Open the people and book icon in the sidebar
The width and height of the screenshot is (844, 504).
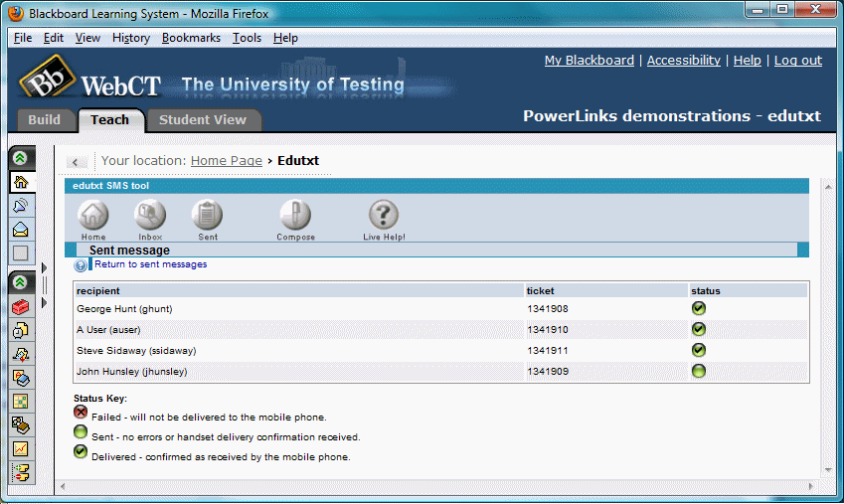[21, 425]
